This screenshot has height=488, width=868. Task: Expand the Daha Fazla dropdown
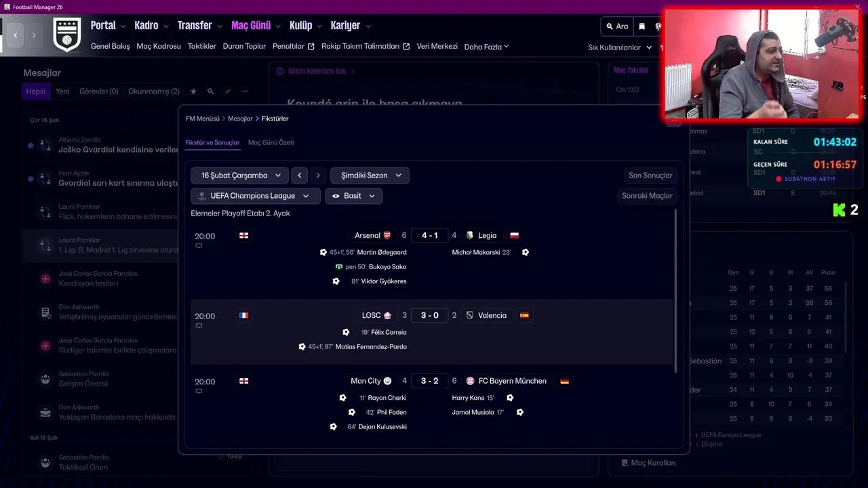[x=486, y=47]
